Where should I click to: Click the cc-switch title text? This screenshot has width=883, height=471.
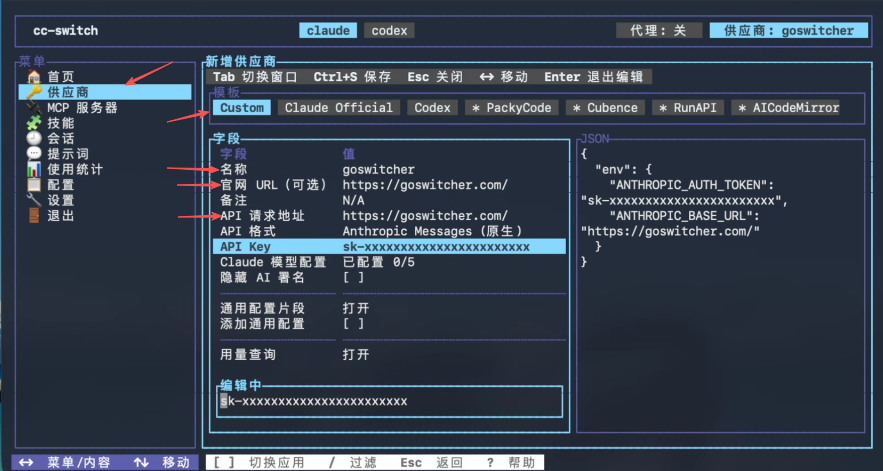(65, 30)
